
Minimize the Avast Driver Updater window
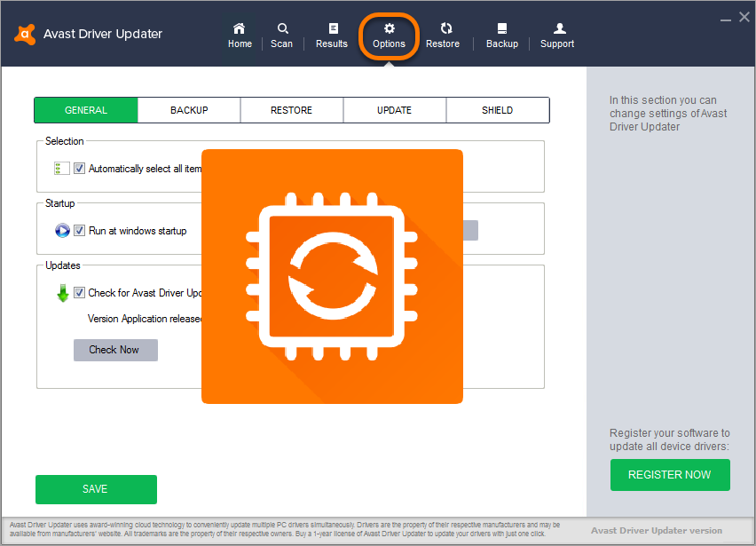726,20
